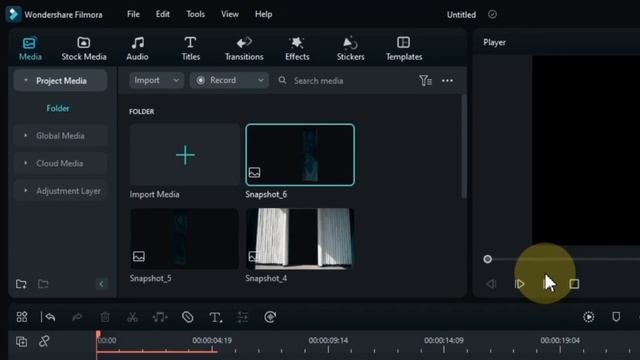
Task: Click the add track icon
Action: (x=22, y=341)
